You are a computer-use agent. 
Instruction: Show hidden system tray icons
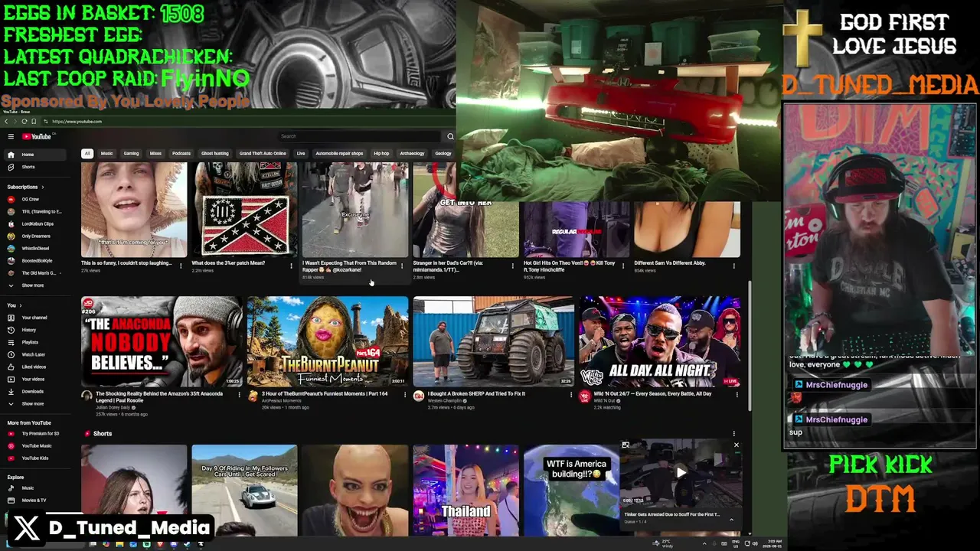[x=704, y=543]
